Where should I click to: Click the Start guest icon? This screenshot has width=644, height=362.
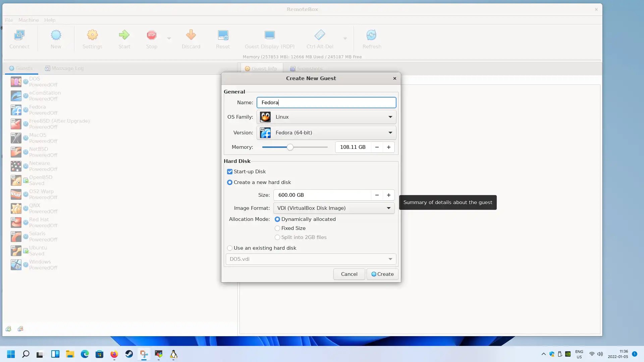click(124, 39)
